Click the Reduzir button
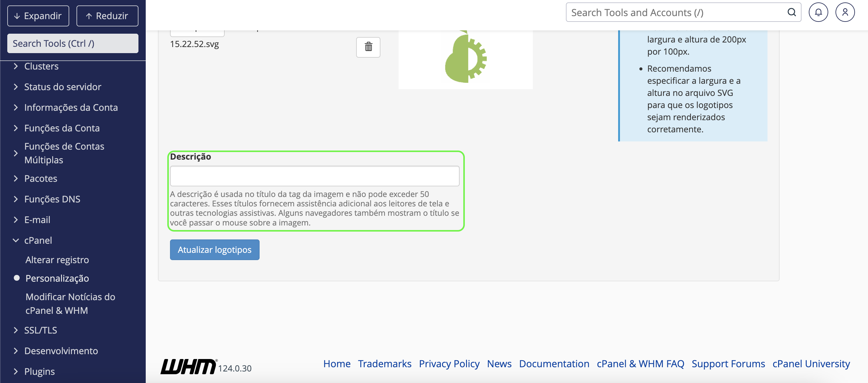 tap(107, 16)
